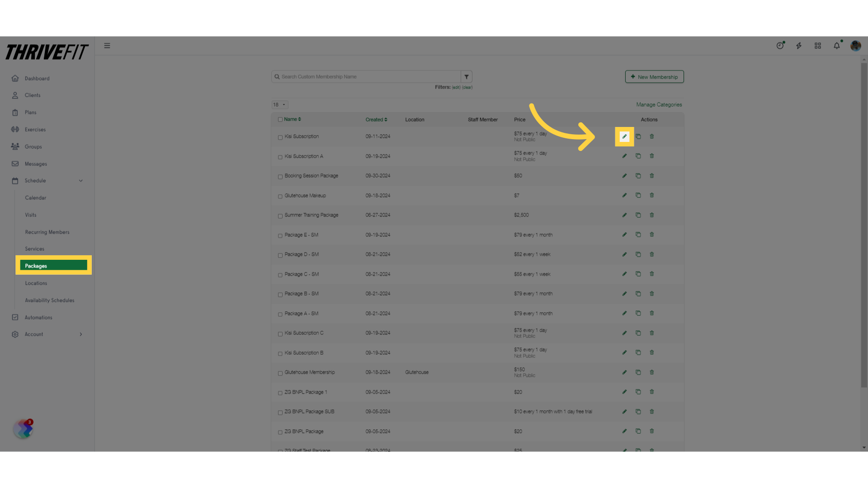Open the Dashboard menu item

pos(37,78)
